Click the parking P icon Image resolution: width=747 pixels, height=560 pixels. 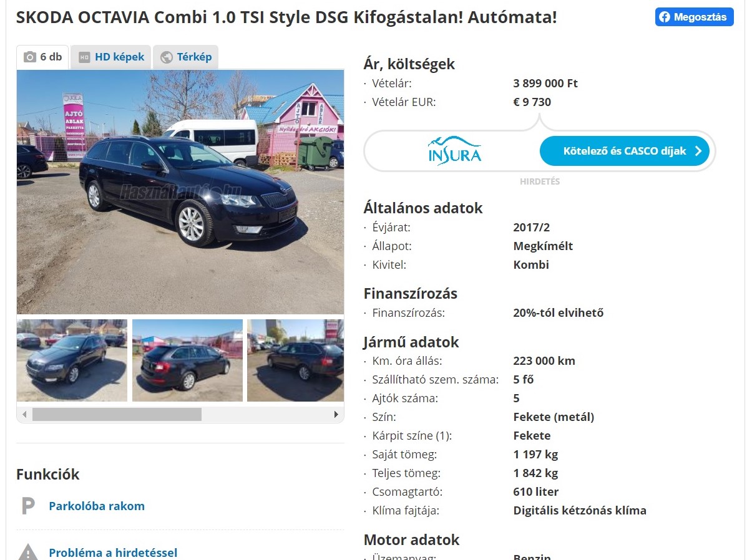[x=28, y=506]
